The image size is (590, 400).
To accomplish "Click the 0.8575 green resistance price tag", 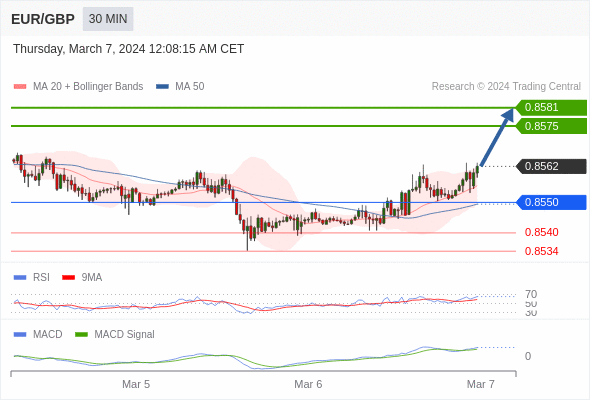I will pyautogui.click(x=551, y=126).
